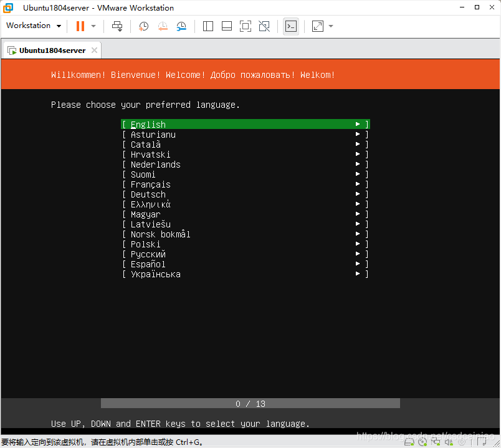Screen dimensions: 501x448
Task: Choose Українська from the language list
Action: [x=246, y=274]
